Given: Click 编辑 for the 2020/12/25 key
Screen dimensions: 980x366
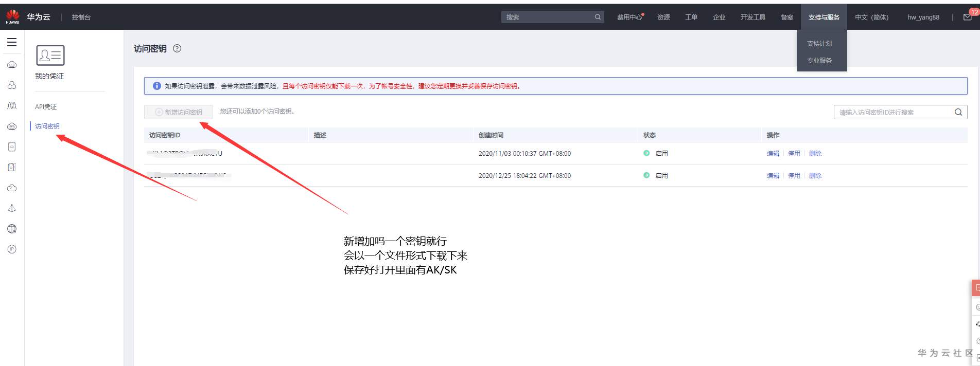Looking at the screenshot, I should point(773,175).
